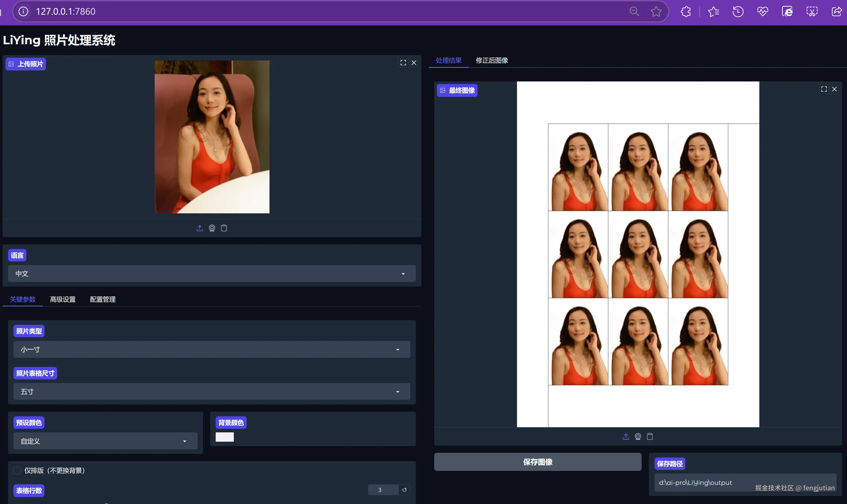Screen dimensions: 847x504
Task: Switch to the 修正后图像 tab
Action: pyautogui.click(x=492, y=61)
